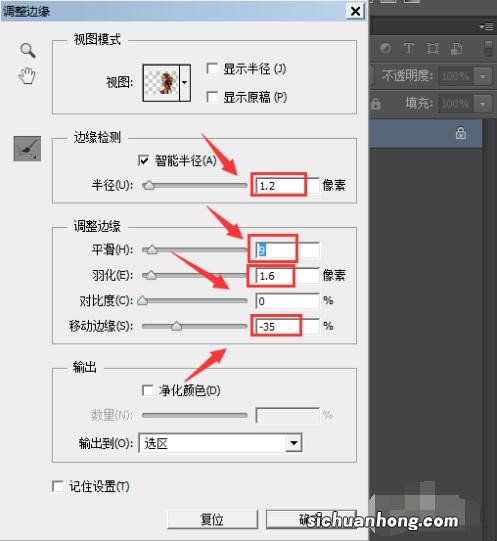
Task: Close the 调整边缘 dialog
Action: (355, 11)
